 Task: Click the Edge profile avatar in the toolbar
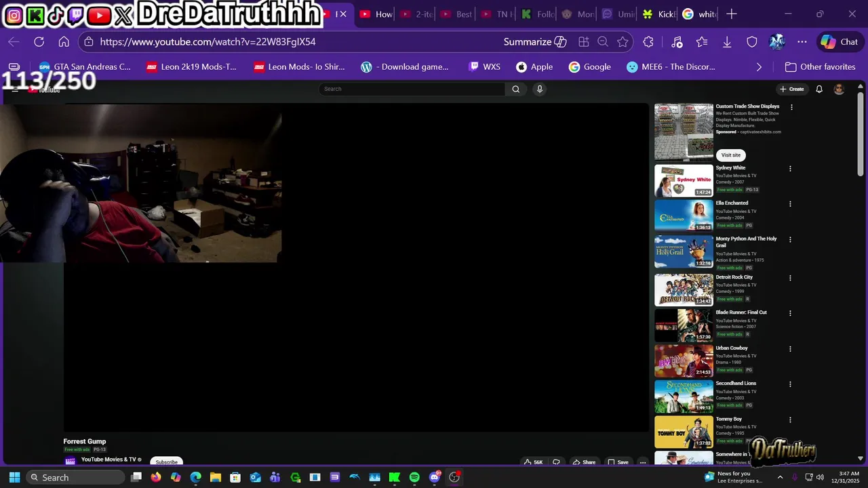click(777, 42)
